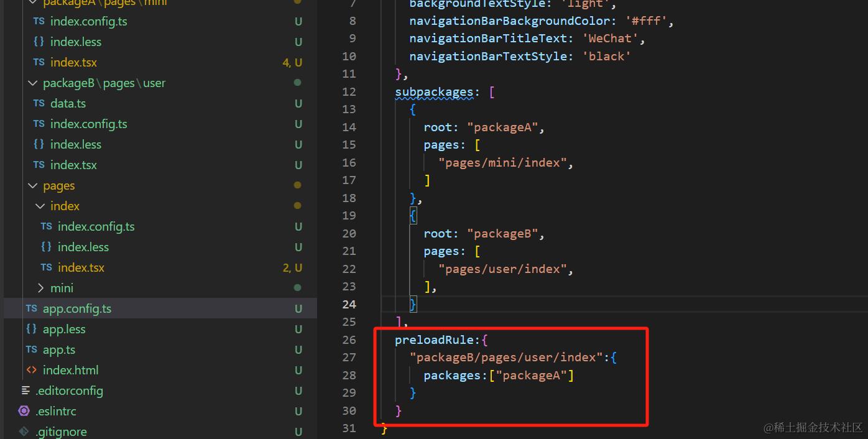The height and width of the screenshot is (439, 868).
Task: Click line number 26 in the gutter
Action: click(349, 340)
